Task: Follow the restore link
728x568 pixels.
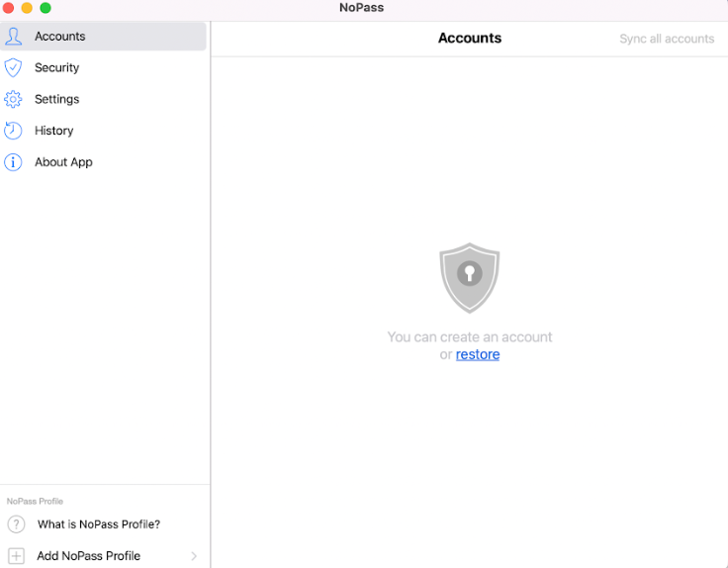Action: [478, 354]
